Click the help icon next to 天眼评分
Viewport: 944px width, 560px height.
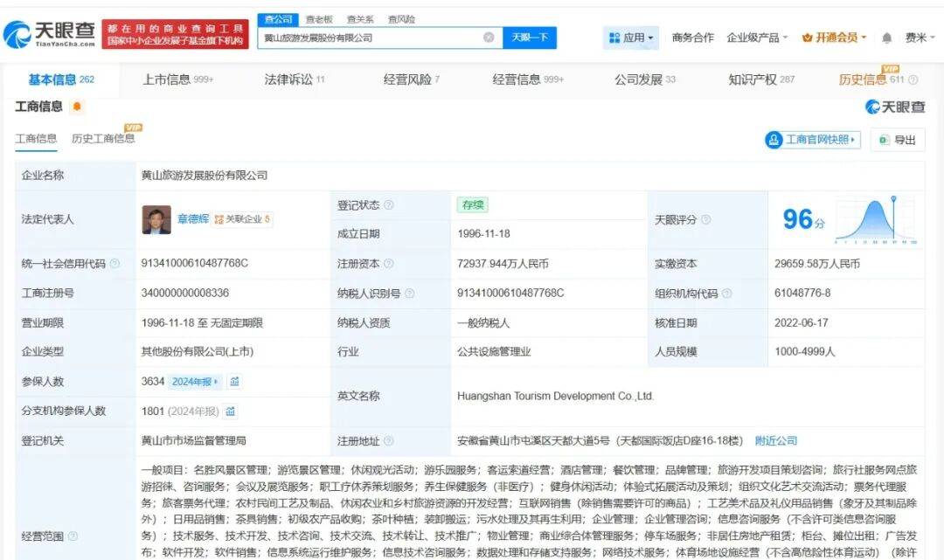[705, 220]
